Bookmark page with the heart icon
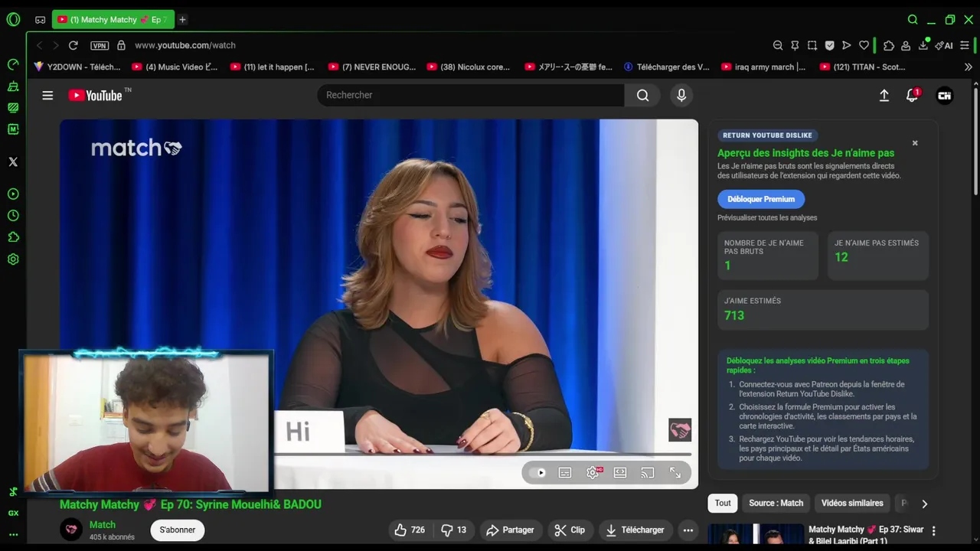 pyautogui.click(x=864, y=46)
